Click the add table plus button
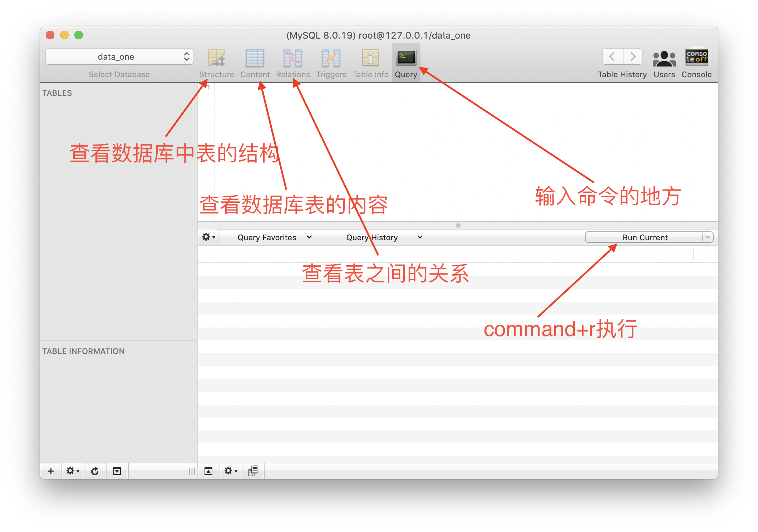Image resolution: width=758 pixels, height=532 pixels. [51, 471]
